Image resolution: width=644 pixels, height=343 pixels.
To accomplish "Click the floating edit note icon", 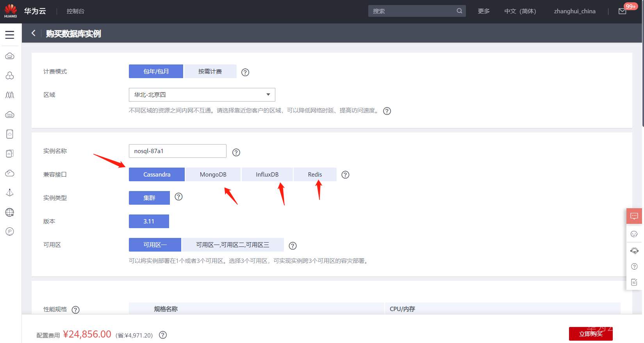I will click(x=634, y=282).
